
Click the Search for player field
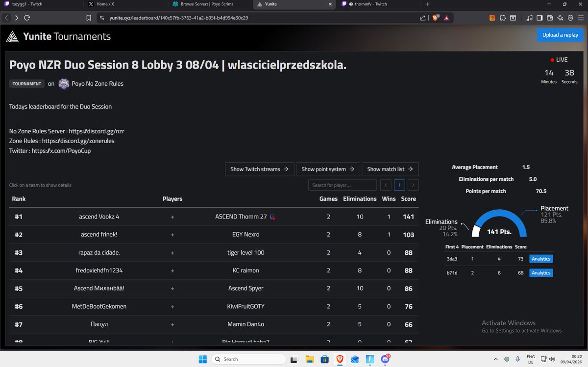(x=343, y=185)
